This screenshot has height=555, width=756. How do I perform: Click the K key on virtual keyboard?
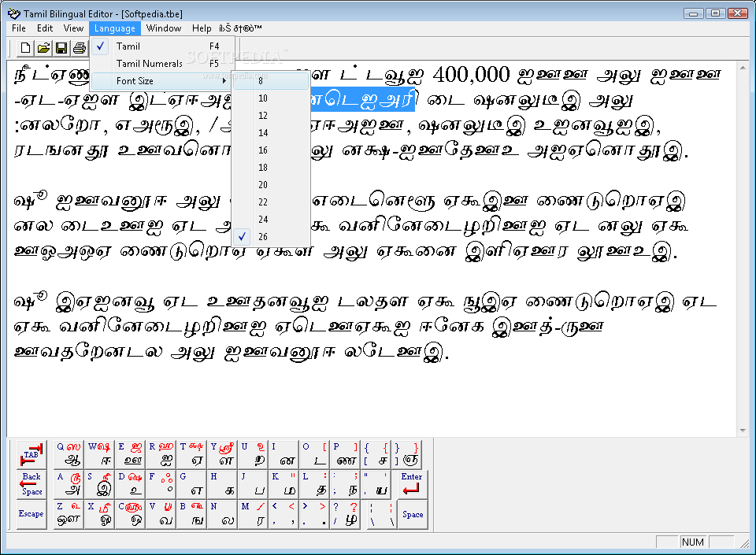tap(284, 483)
